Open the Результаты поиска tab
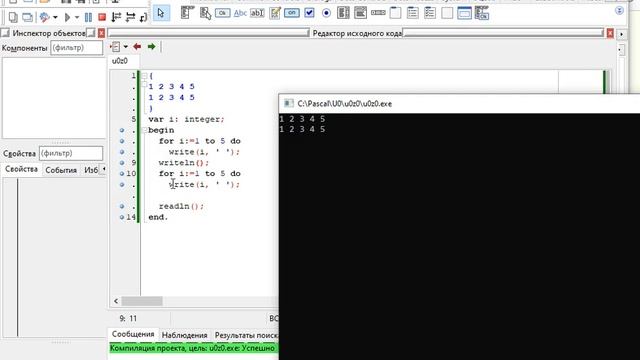 (245, 335)
